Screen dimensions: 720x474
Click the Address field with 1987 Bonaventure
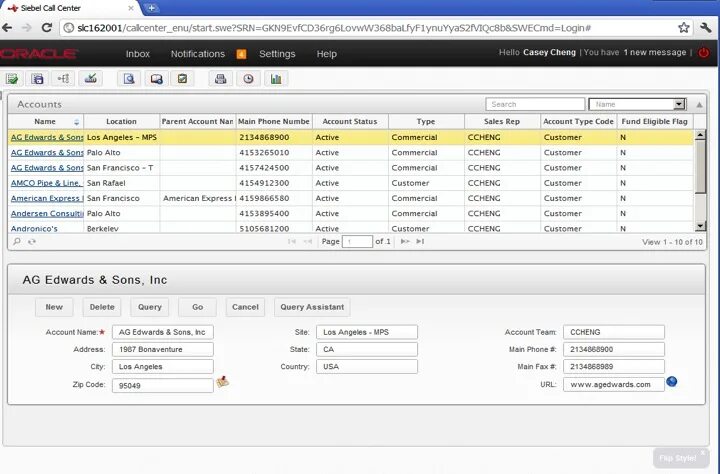163,349
